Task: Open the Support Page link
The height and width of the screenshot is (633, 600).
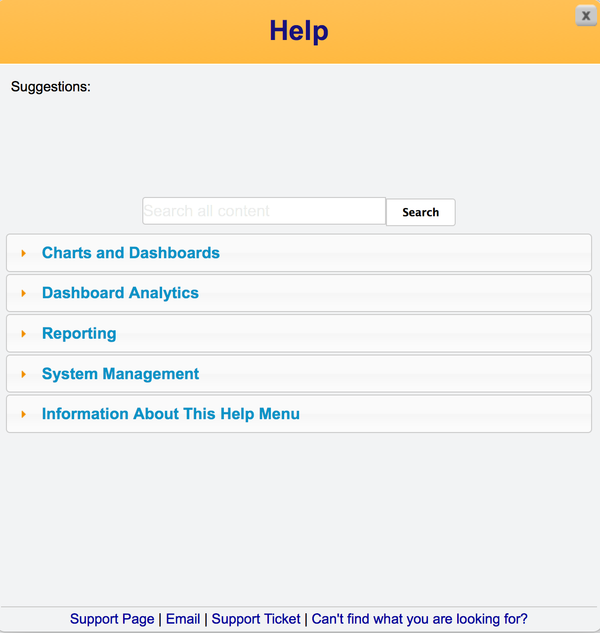Action: pos(112,619)
